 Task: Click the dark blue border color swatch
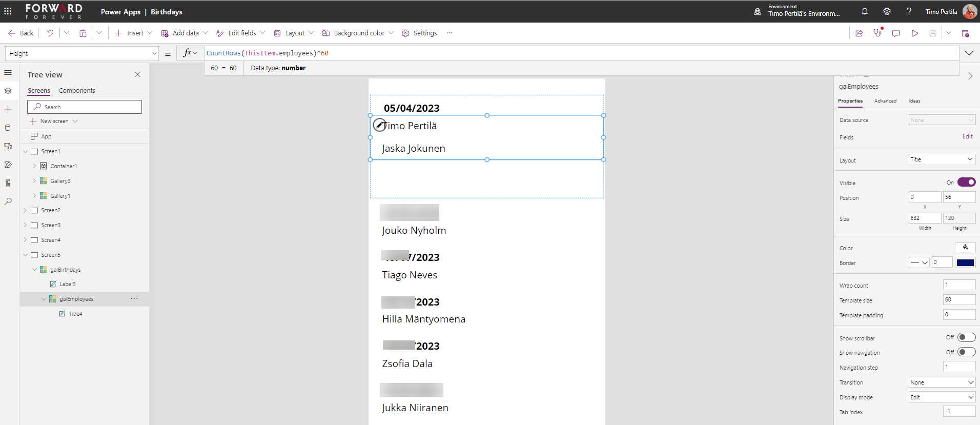pyautogui.click(x=965, y=263)
